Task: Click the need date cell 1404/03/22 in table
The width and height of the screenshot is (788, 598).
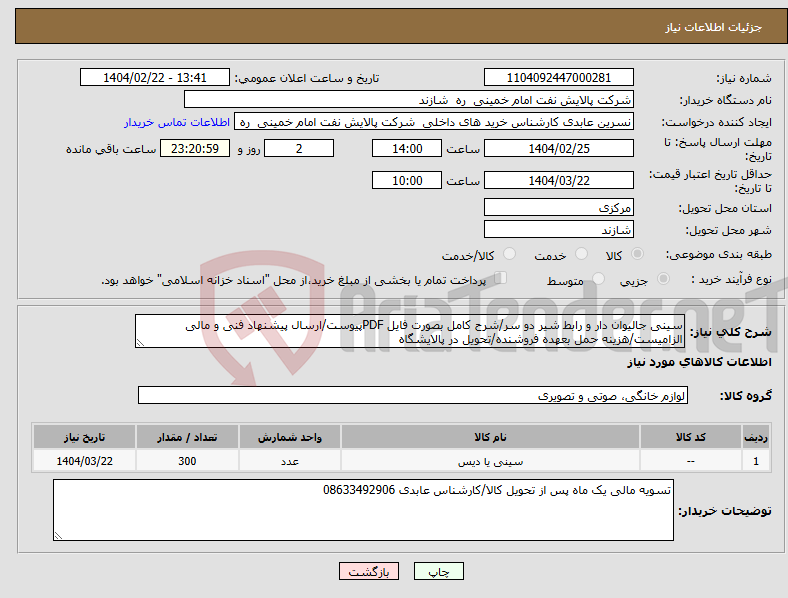Action: tap(84, 461)
